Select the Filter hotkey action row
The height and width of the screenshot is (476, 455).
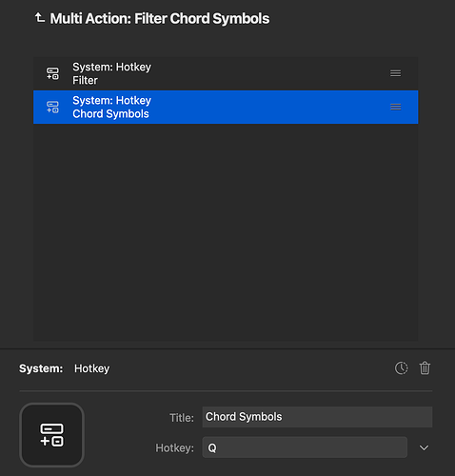(x=226, y=73)
